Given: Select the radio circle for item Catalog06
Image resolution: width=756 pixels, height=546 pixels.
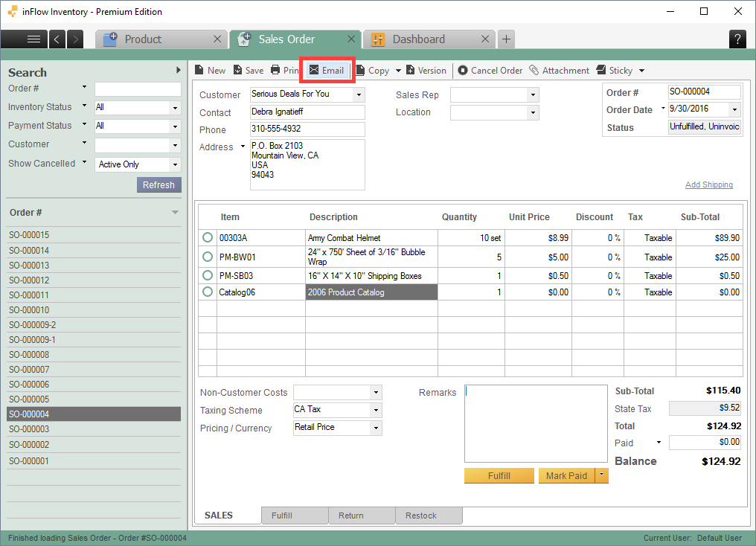Looking at the screenshot, I should click(x=208, y=292).
